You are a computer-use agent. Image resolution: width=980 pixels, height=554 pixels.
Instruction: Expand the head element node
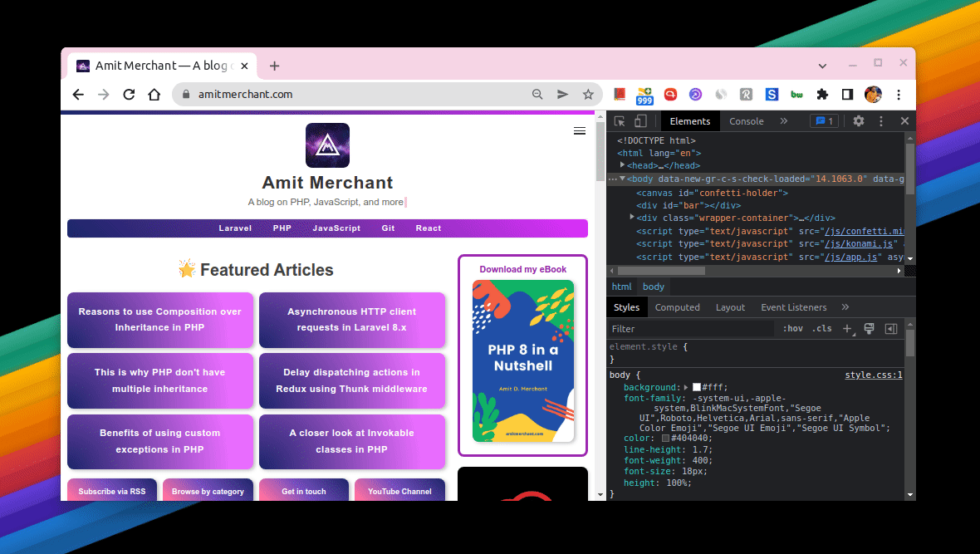point(623,165)
